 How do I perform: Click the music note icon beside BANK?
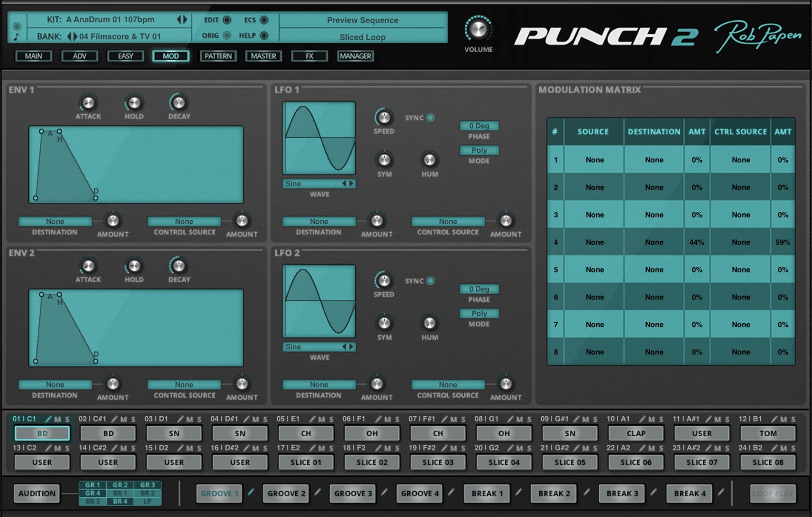[x=16, y=37]
